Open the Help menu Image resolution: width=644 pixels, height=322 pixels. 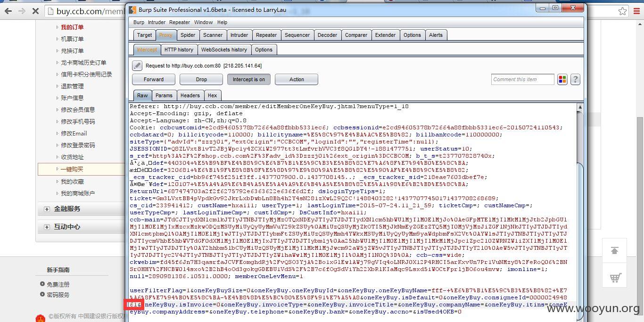tap(222, 22)
